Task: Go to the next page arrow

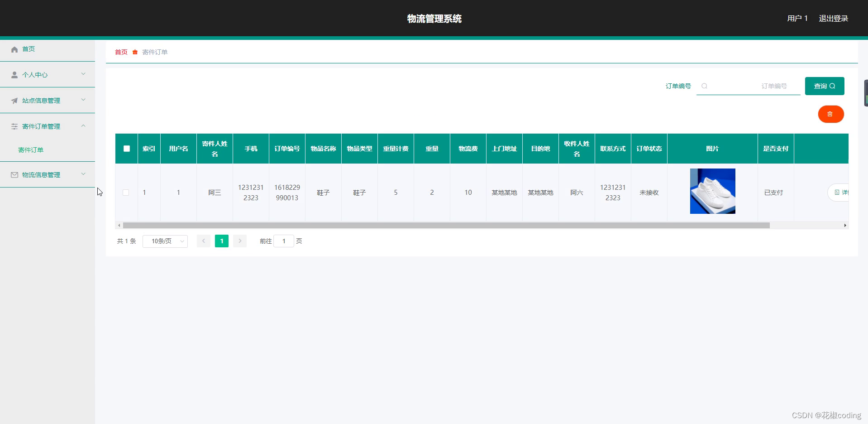Action: (x=240, y=241)
